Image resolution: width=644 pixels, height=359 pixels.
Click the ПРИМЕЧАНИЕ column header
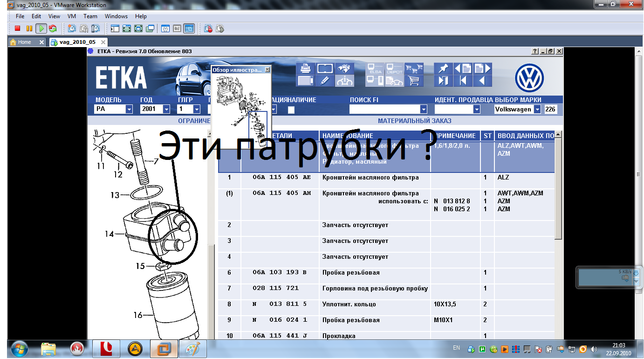pyautogui.click(x=454, y=136)
